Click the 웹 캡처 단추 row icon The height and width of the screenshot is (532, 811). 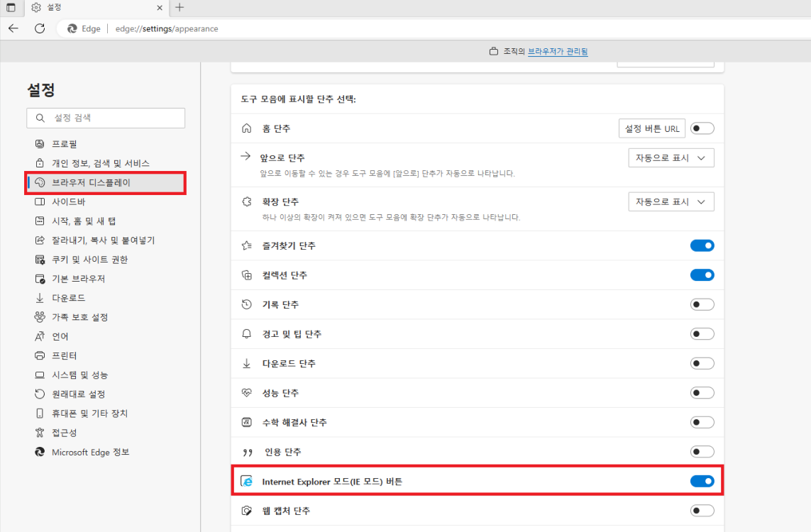(x=247, y=511)
